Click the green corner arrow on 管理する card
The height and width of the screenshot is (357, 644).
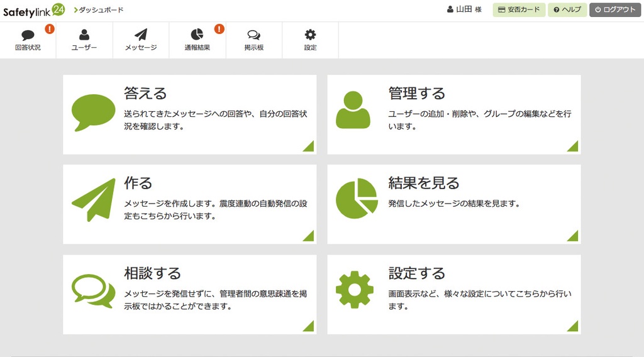click(572, 146)
